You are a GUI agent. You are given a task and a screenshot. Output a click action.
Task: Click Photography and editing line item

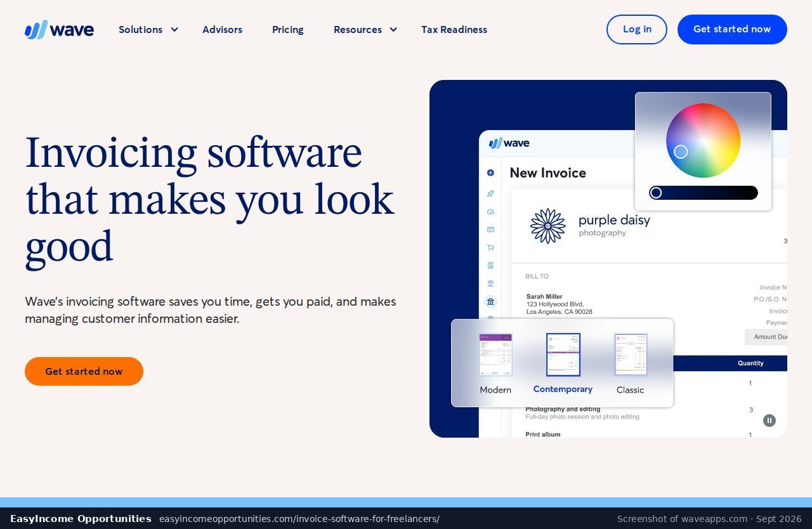563,410
